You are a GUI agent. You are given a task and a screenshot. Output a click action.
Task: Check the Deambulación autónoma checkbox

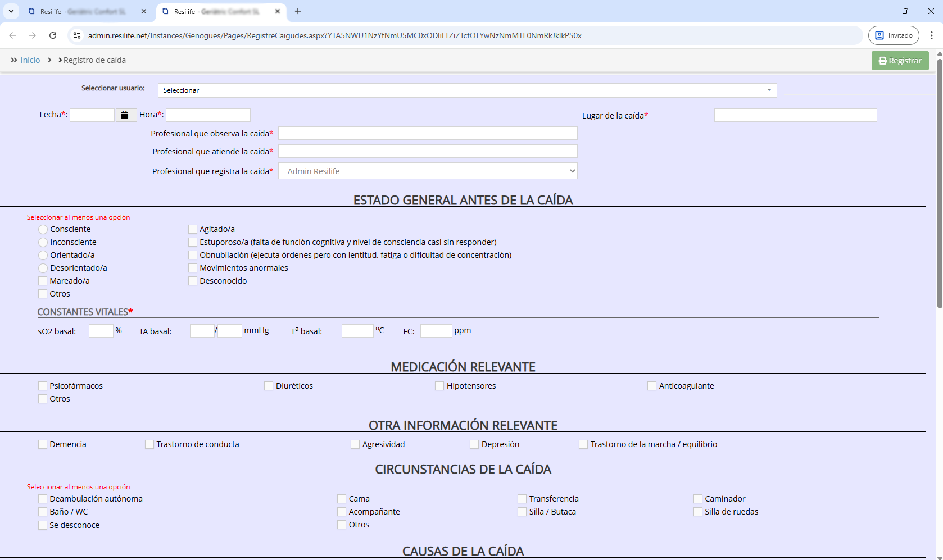pyautogui.click(x=43, y=499)
